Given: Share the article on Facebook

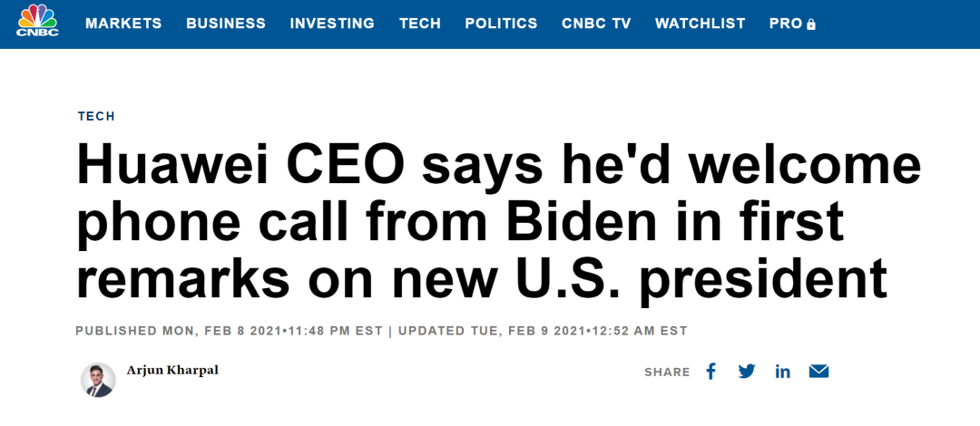Looking at the screenshot, I should [x=711, y=372].
